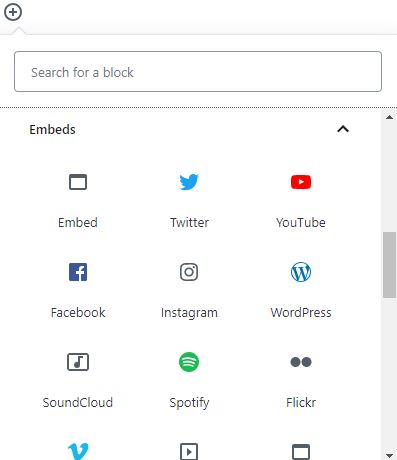Choose the SoundCloud music note icon
Image resolution: width=397 pixels, height=460 pixels.
[x=78, y=362]
